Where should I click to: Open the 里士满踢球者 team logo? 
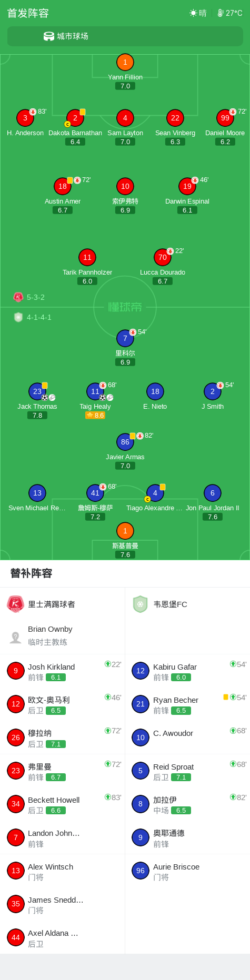click(15, 604)
